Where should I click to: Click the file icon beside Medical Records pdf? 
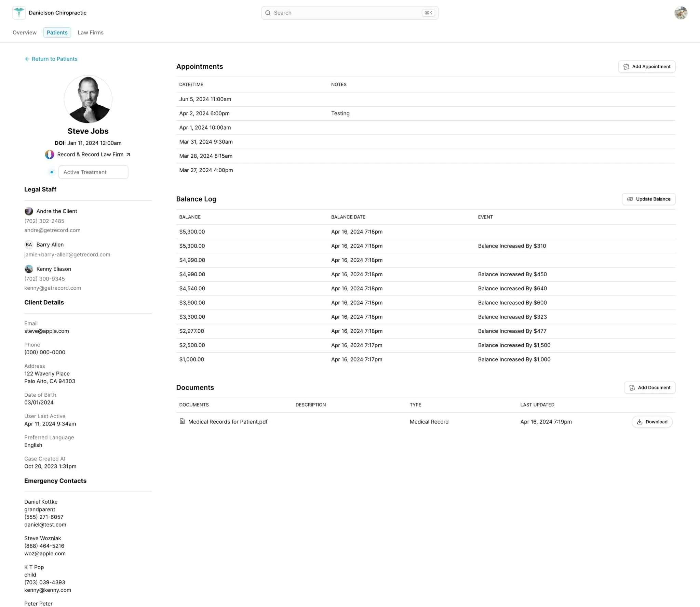click(182, 422)
